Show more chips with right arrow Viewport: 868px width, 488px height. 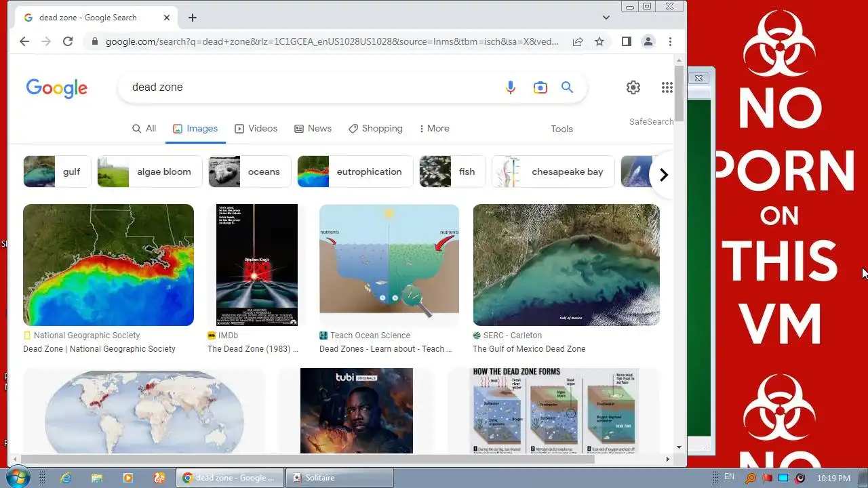(663, 175)
